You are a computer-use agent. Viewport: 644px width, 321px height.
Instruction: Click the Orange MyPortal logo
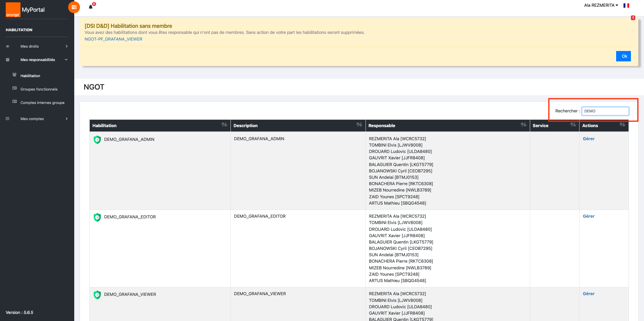(25, 10)
